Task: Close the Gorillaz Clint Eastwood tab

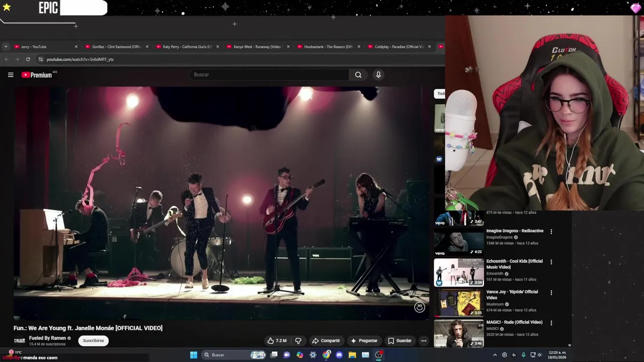Action: point(147,47)
